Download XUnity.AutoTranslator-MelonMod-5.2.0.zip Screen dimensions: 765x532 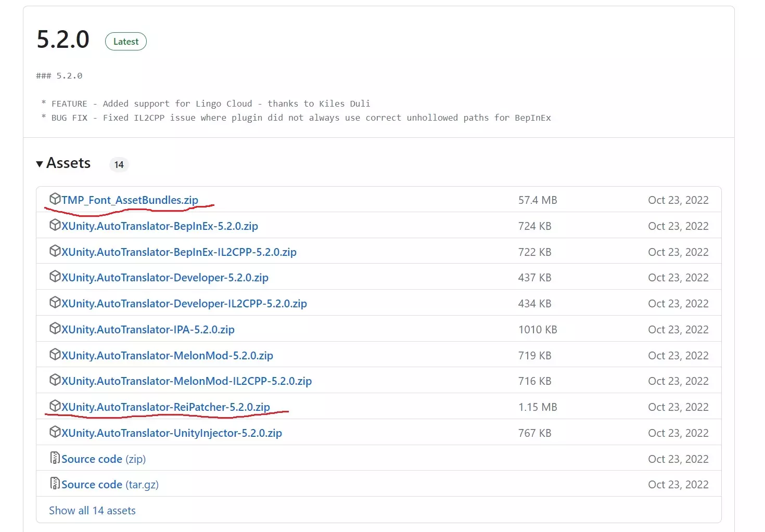[x=167, y=356]
